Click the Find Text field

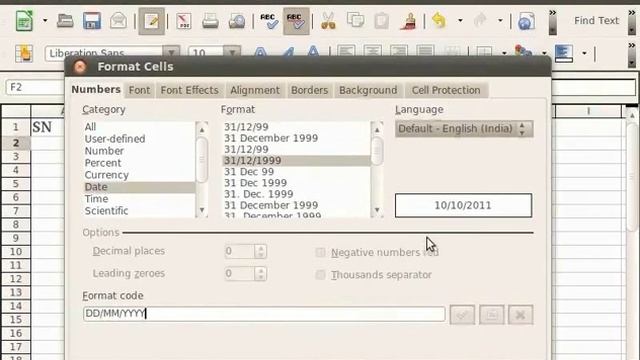596,20
